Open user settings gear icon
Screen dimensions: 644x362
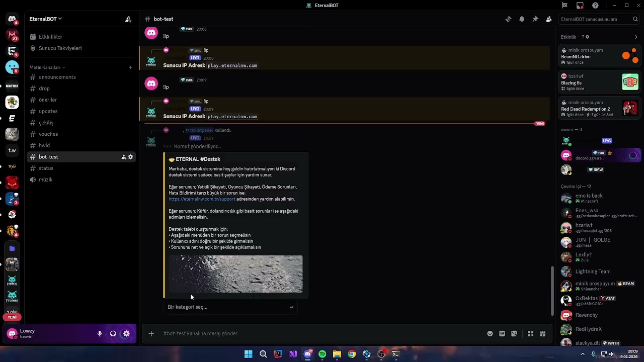(126, 333)
